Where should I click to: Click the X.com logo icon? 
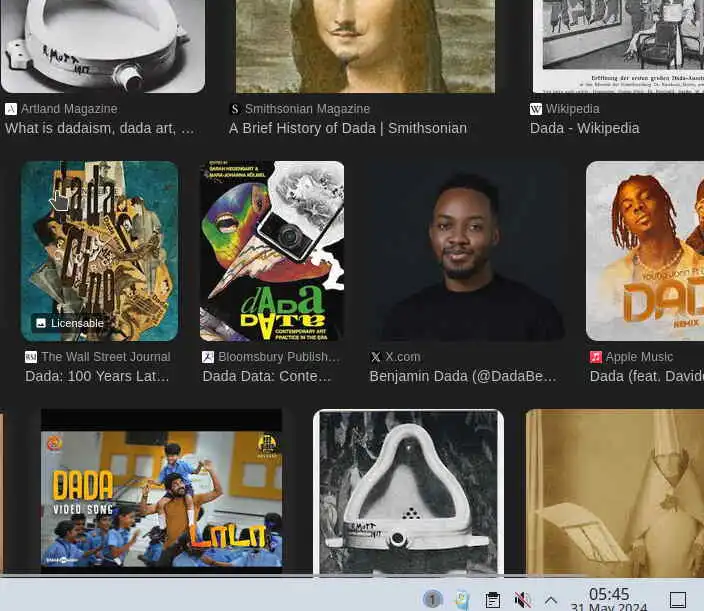[376, 357]
